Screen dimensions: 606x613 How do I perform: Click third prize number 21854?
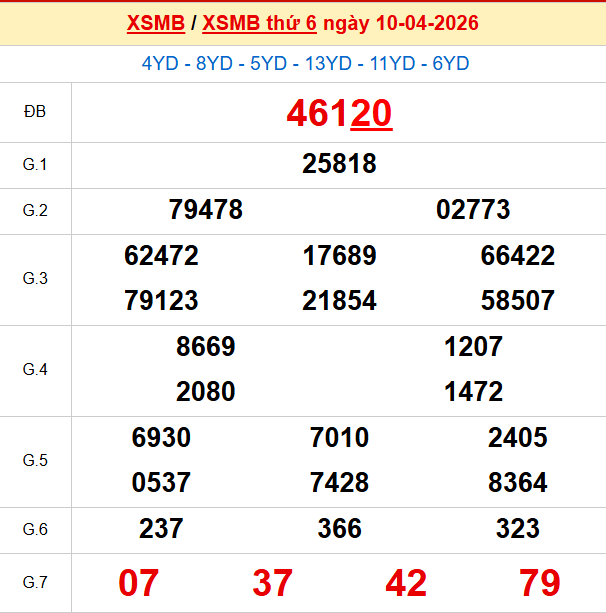pos(339,301)
